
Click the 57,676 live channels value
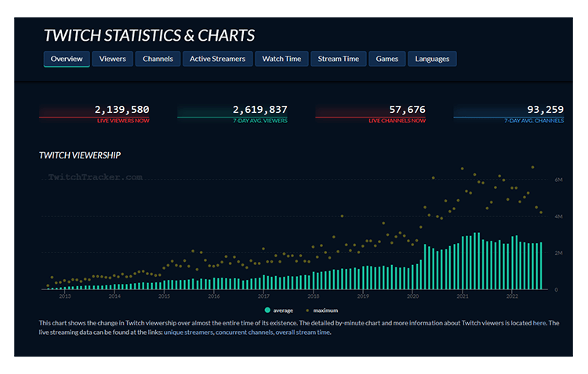pos(407,110)
